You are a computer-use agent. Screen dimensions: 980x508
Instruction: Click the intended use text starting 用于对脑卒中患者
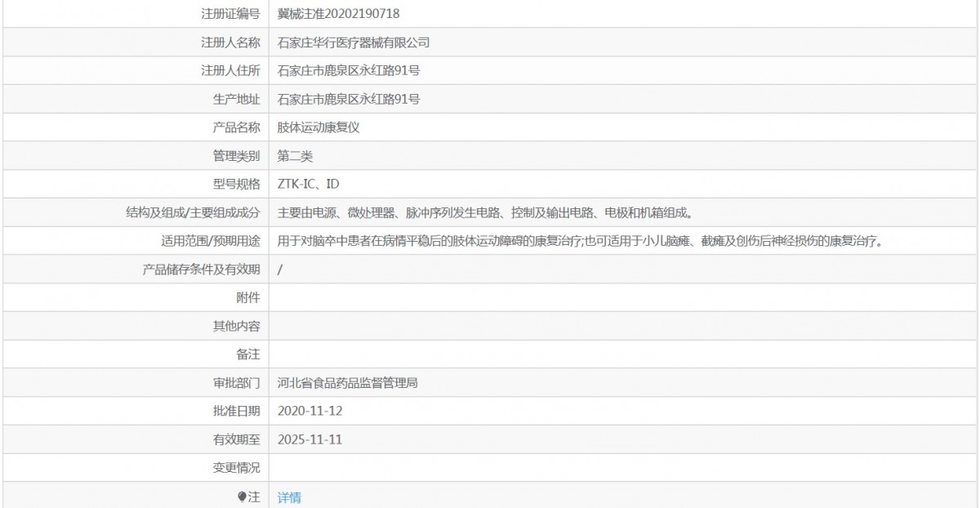point(581,241)
